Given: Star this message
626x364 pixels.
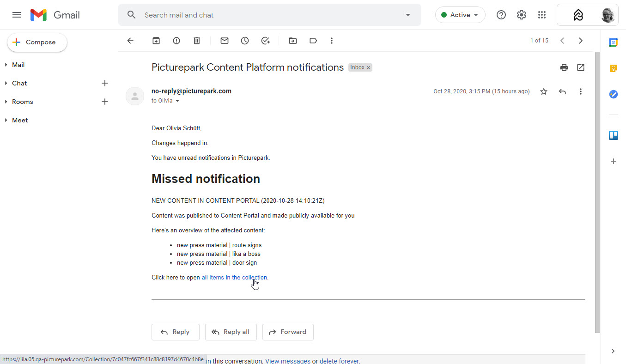Looking at the screenshot, I should coord(544,91).
